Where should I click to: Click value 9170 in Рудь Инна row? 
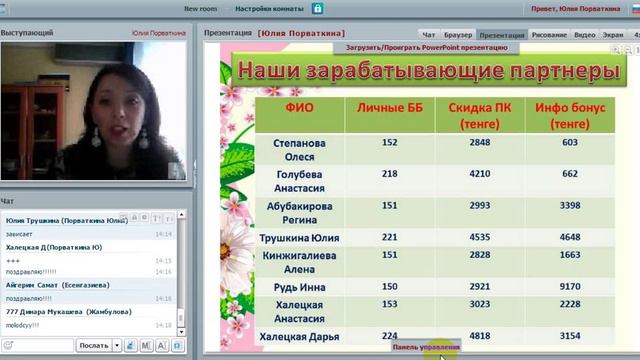tap(570, 287)
